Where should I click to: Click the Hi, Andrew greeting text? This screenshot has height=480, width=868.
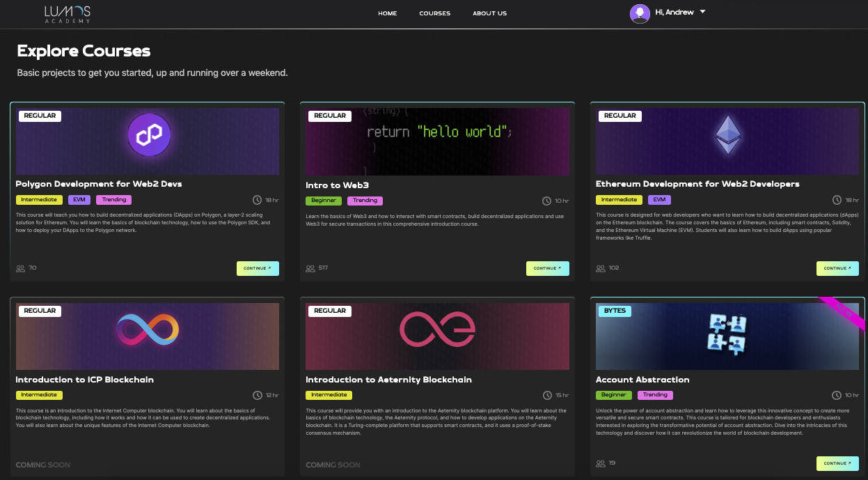coord(674,13)
